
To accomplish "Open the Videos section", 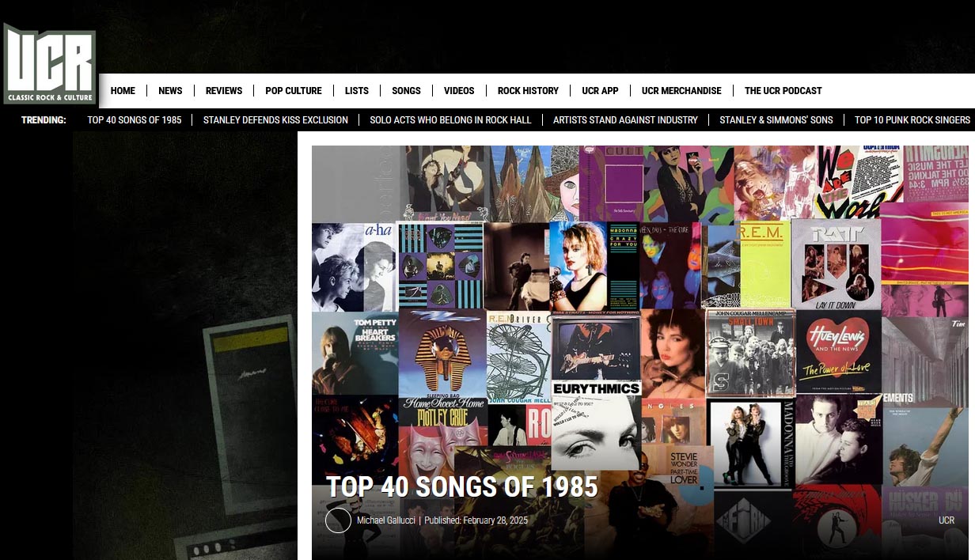I will (x=459, y=91).
